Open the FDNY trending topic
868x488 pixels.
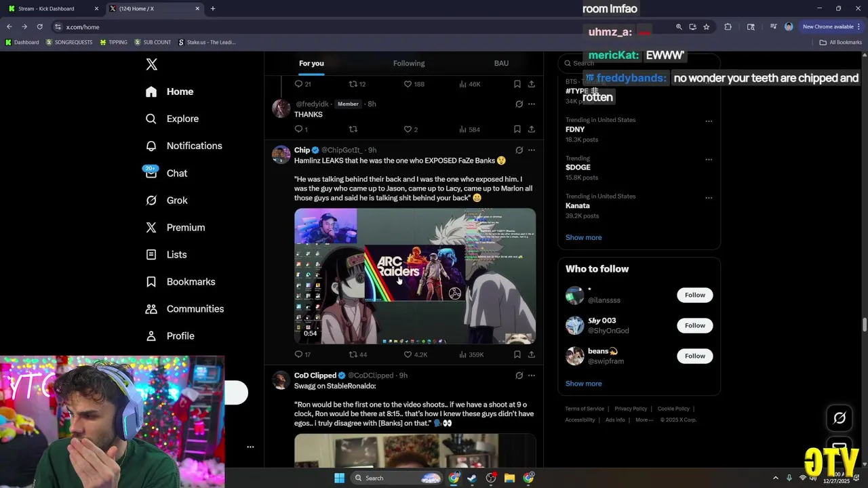[575, 129]
